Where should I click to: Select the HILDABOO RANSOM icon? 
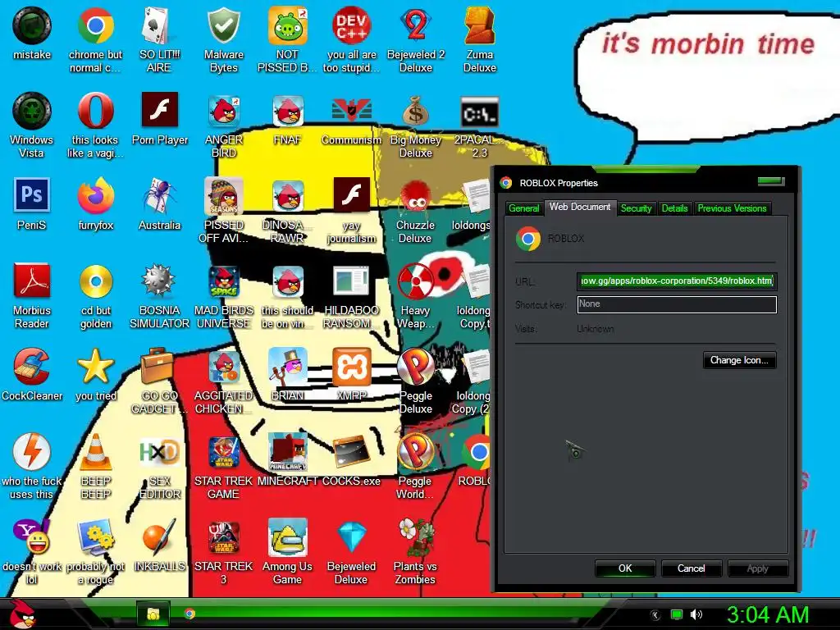(x=351, y=281)
